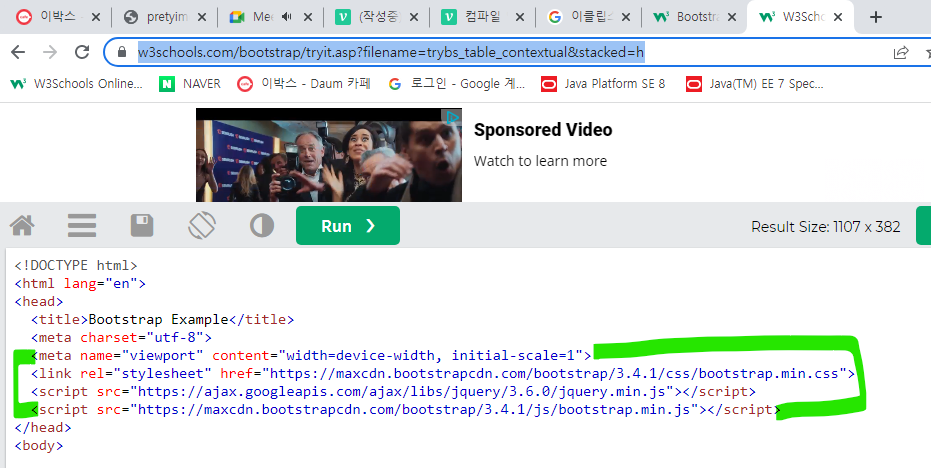931x468 pixels.
Task: Open the hamburger menu in Tryit toolbar
Action: (x=82, y=226)
